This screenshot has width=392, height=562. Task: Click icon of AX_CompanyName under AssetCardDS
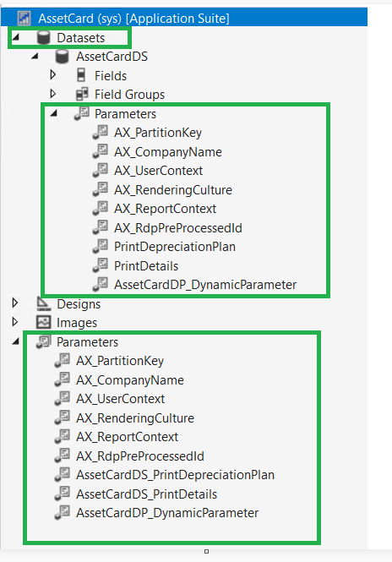click(101, 151)
